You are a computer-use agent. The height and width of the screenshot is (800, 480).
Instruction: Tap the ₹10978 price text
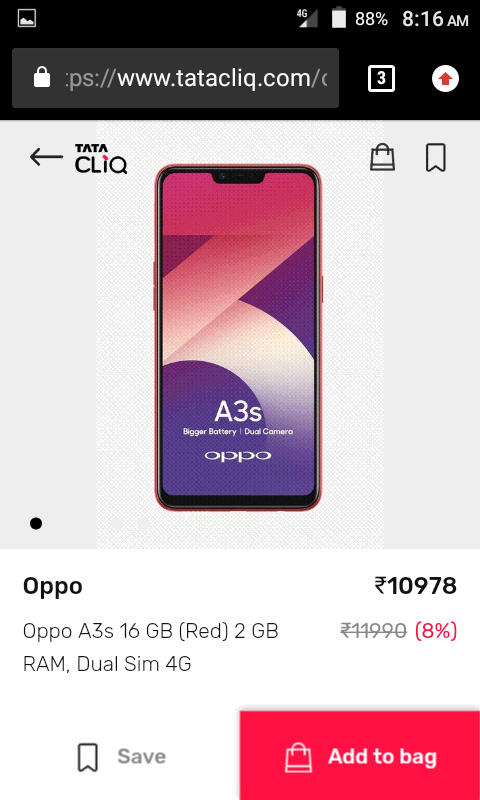tap(415, 586)
